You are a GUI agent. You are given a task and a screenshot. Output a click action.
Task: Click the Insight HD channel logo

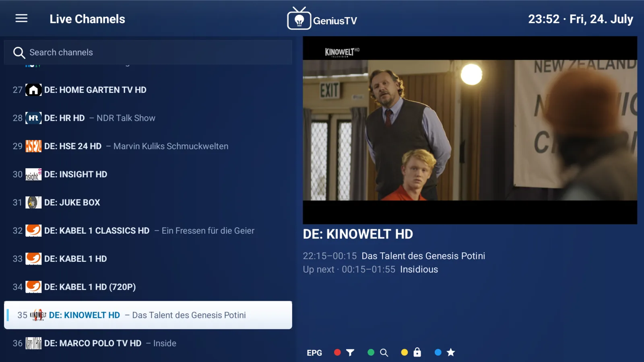33,174
